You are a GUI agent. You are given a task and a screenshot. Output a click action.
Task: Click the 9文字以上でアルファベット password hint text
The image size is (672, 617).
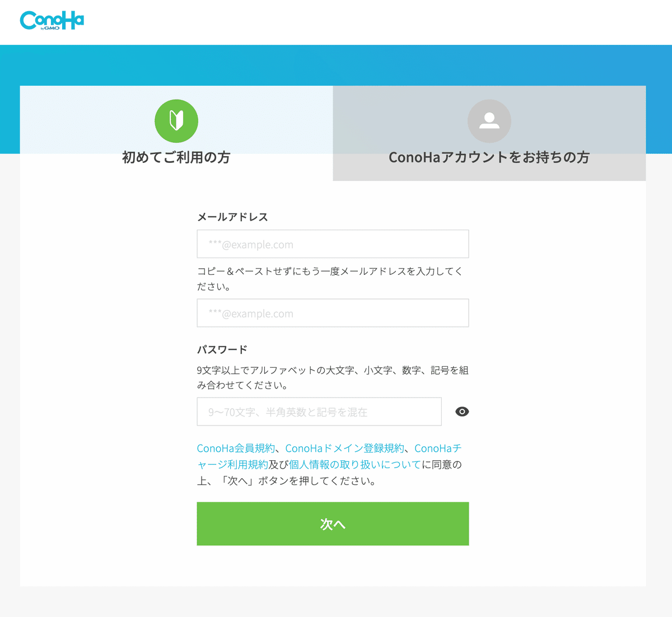tap(333, 378)
